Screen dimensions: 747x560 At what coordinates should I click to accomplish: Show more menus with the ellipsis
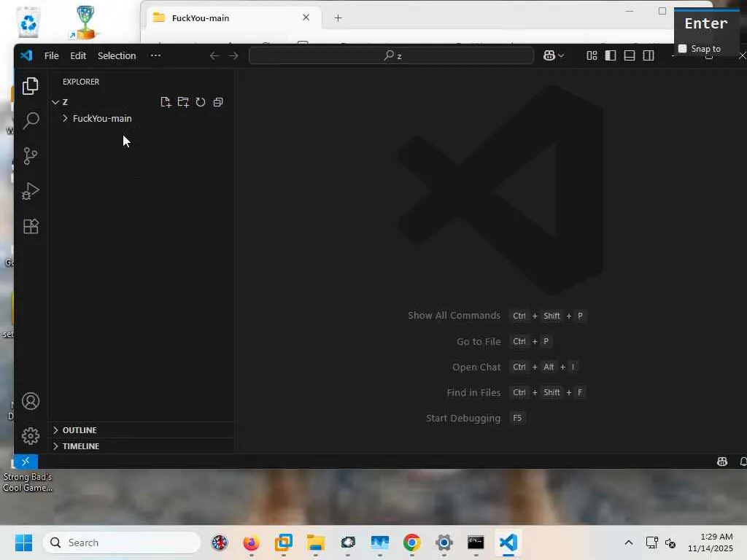tap(155, 55)
